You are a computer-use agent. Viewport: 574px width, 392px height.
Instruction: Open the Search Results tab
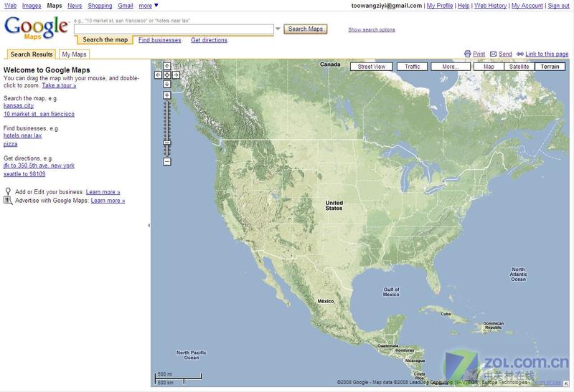tap(32, 54)
